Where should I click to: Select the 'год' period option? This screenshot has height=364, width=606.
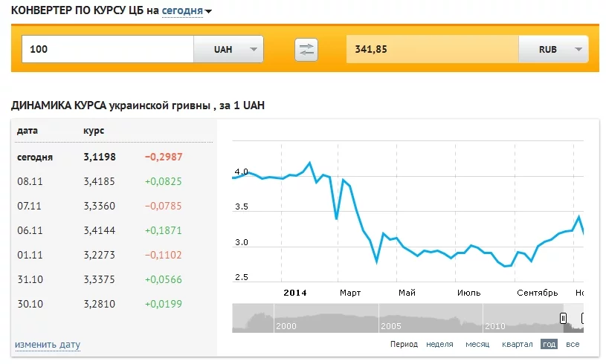(x=549, y=345)
